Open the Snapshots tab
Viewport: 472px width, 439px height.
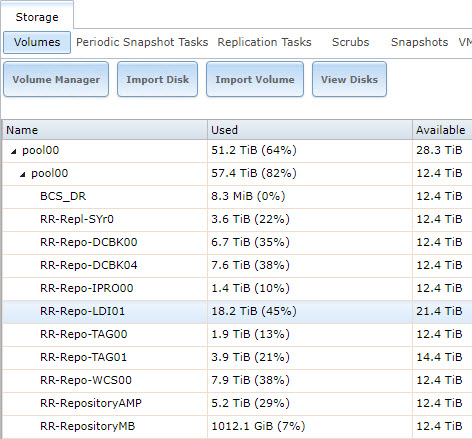419,42
